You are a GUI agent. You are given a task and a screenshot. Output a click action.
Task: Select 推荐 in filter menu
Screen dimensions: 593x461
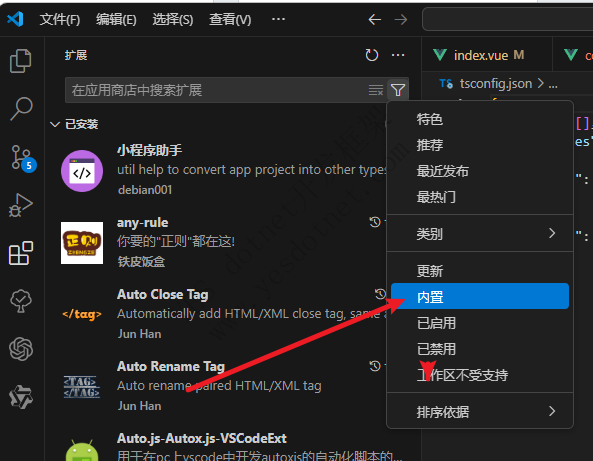coord(480,145)
